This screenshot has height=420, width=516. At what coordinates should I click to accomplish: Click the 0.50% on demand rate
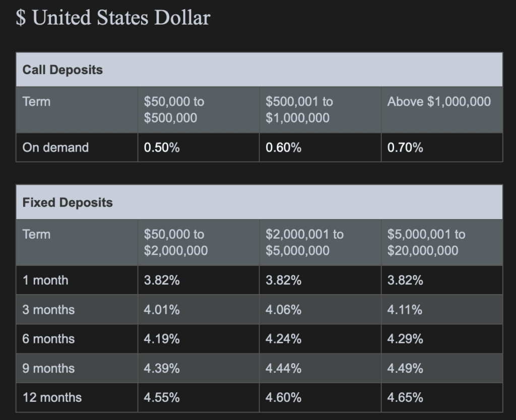162,148
